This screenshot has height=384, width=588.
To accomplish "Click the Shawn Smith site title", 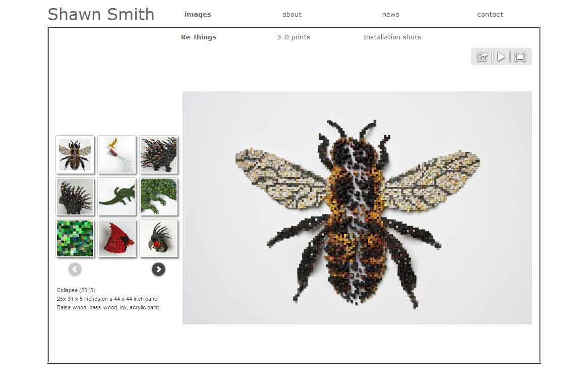I will tap(101, 15).
